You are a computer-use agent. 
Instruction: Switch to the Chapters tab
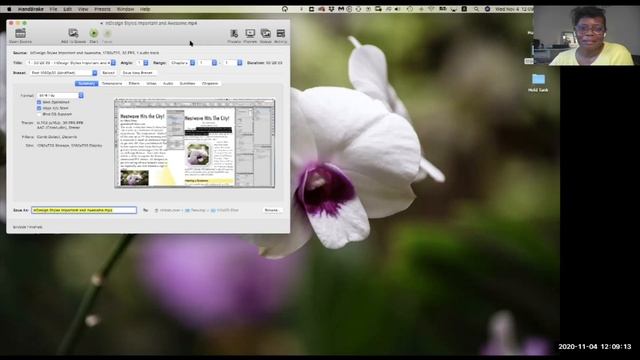(x=210, y=83)
